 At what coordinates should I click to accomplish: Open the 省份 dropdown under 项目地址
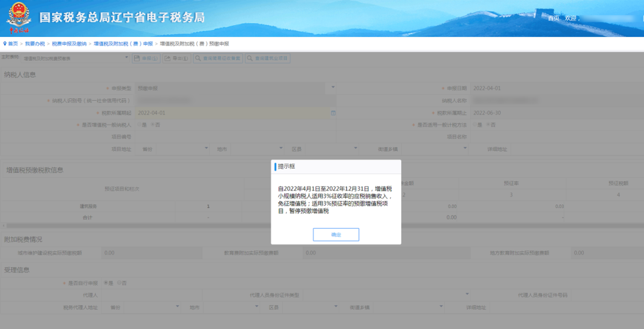tap(206, 148)
